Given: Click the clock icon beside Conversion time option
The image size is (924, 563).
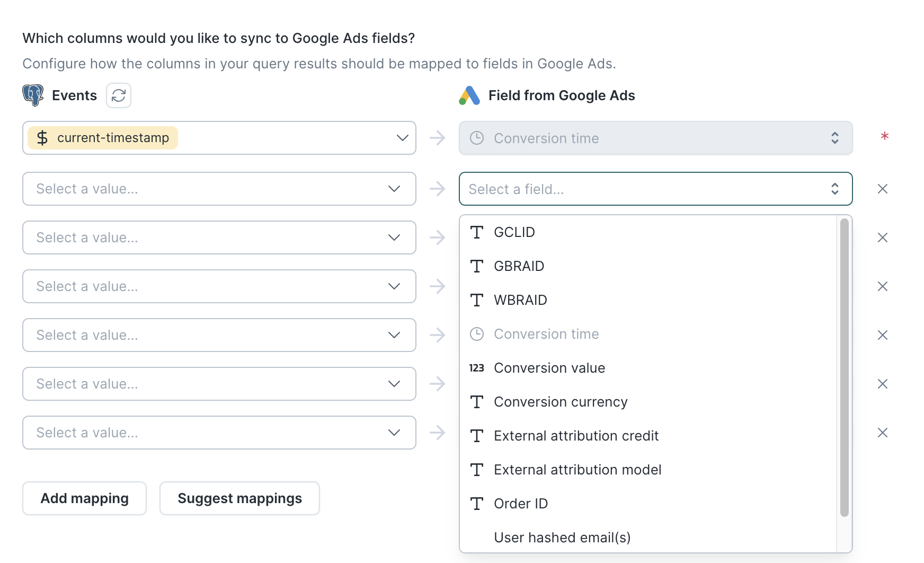Looking at the screenshot, I should [477, 334].
